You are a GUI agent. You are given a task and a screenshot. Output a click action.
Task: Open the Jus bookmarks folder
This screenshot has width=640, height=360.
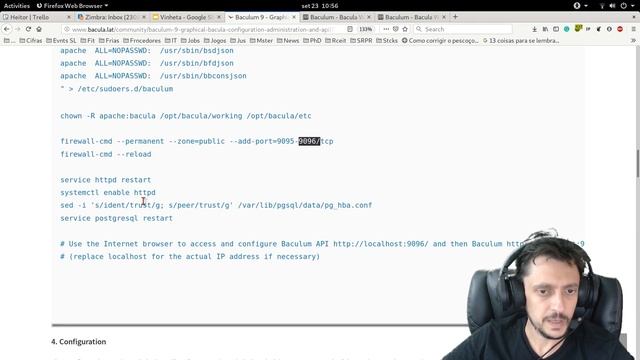pyautogui.click(x=238, y=41)
